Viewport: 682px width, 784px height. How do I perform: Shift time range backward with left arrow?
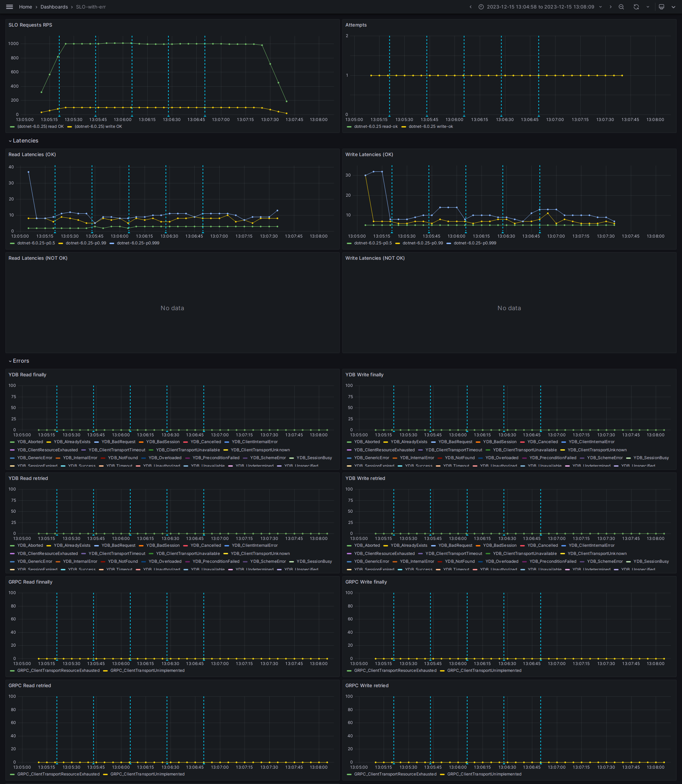pos(470,7)
